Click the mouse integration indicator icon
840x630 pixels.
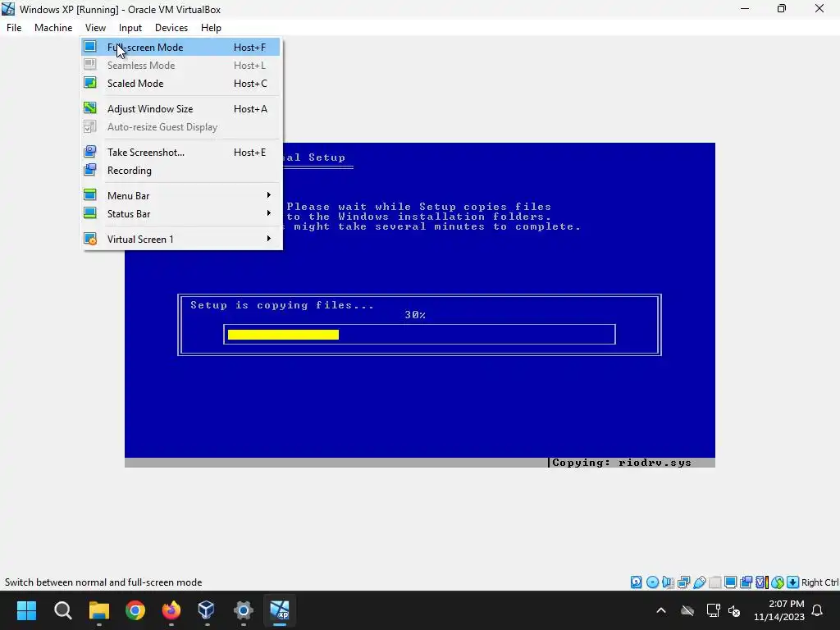pyautogui.click(x=778, y=582)
